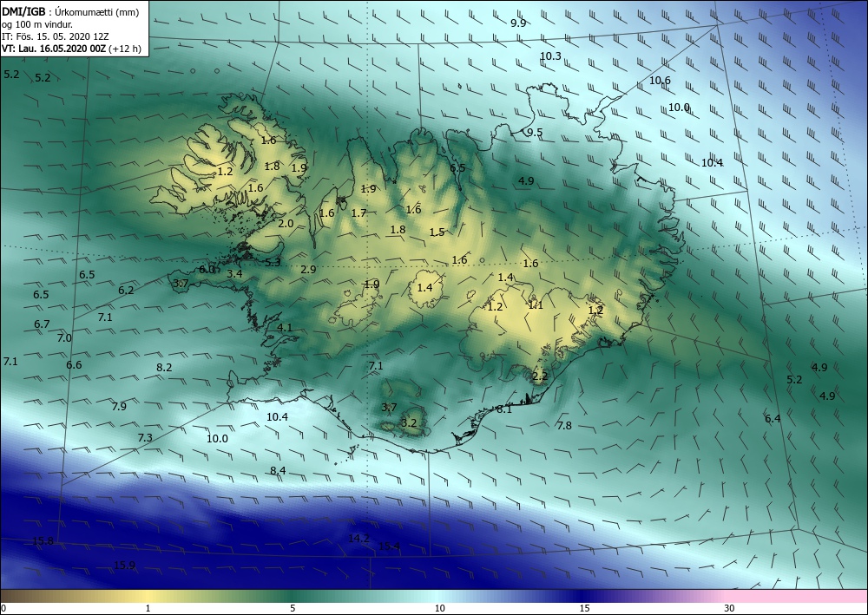Click the color scale label 1
Screen dimensions: 868x615
(148, 608)
